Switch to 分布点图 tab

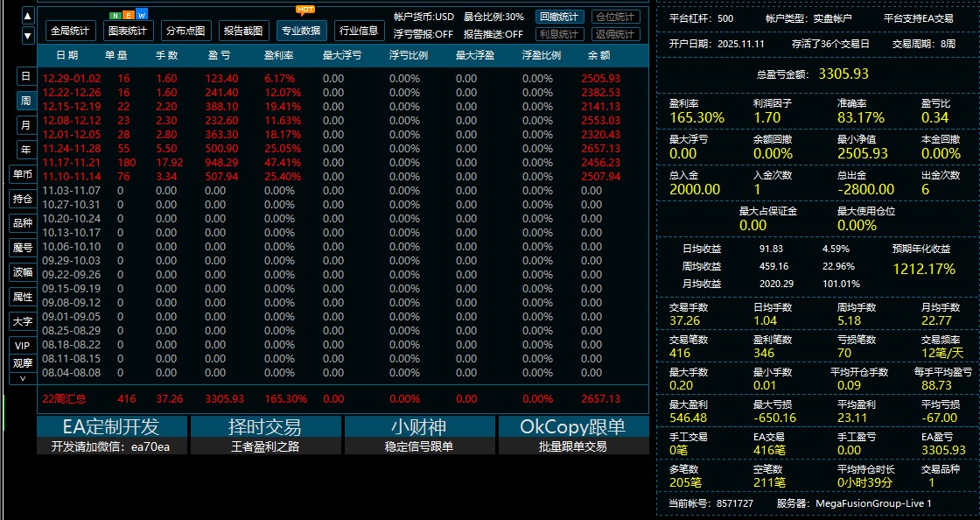tap(185, 31)
